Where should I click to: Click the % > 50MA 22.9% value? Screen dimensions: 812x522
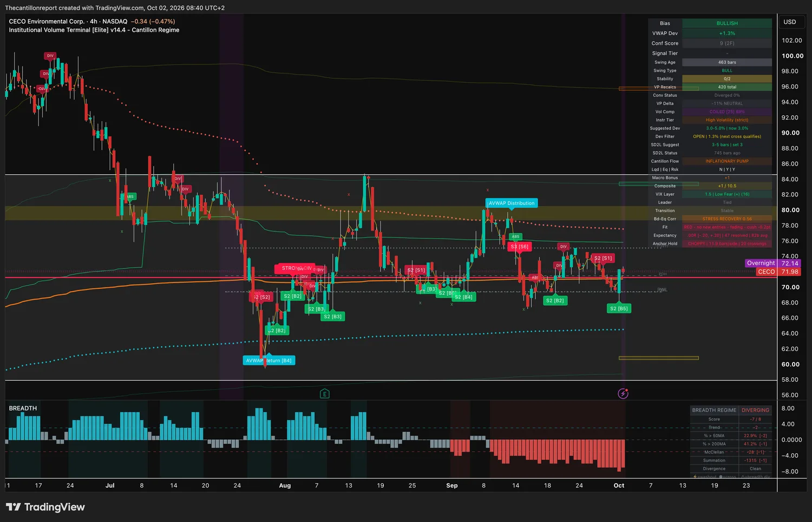pos(755,435)
